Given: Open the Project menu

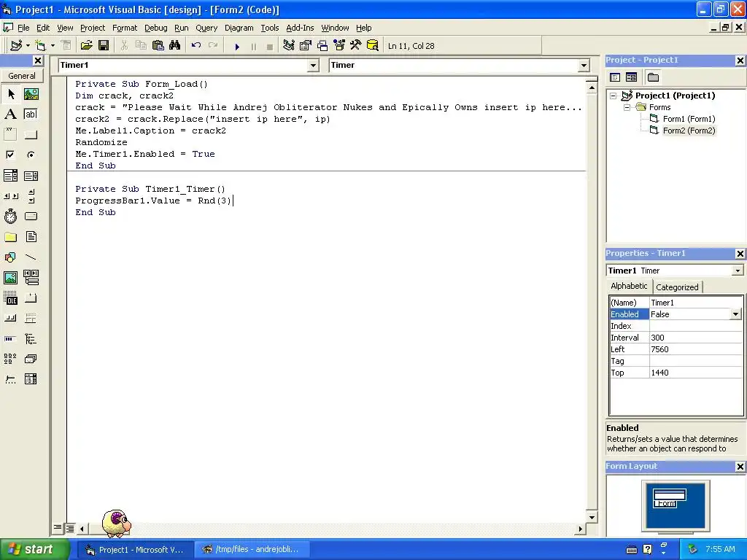Looking at the screenshot, I should (93, 28).
